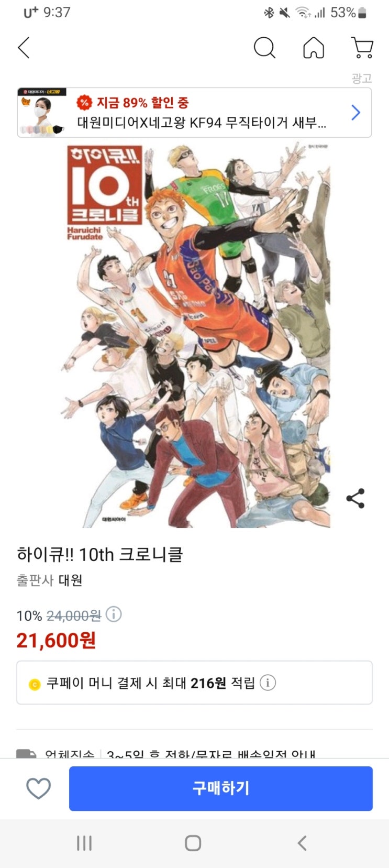Click the 쿠페이 머니 결제 reward box
This screenshot has height=868, width=389.
tap(194, 683)
